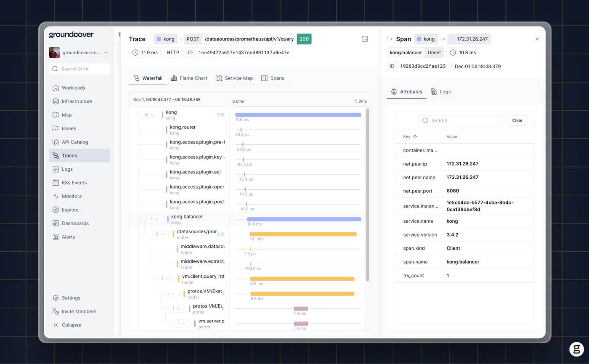Image resolution: width=589 pixels, height=364 pixels.
Task: Open the Workloads page icon
Action: [56, 88]
